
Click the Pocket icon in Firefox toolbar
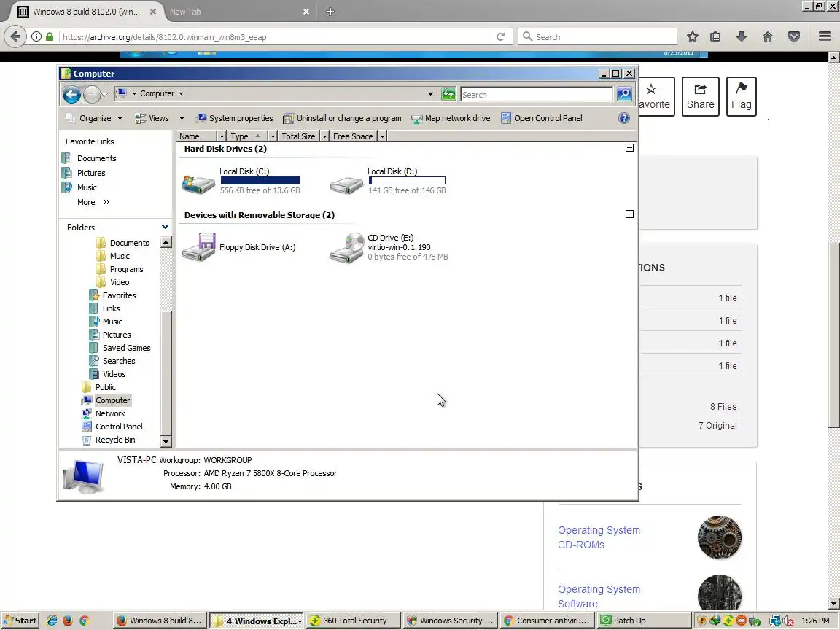coord(794,36)
